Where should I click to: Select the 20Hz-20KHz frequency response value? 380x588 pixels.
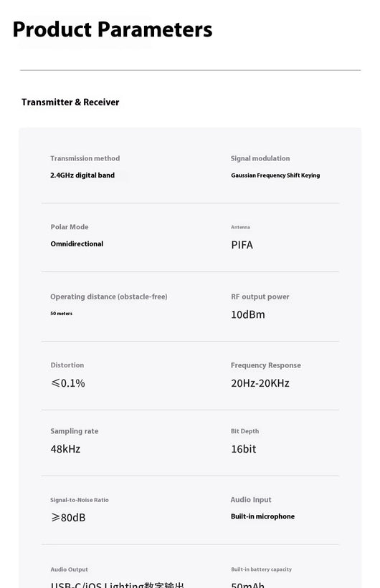pyautogui.click(x=260, y=383)
